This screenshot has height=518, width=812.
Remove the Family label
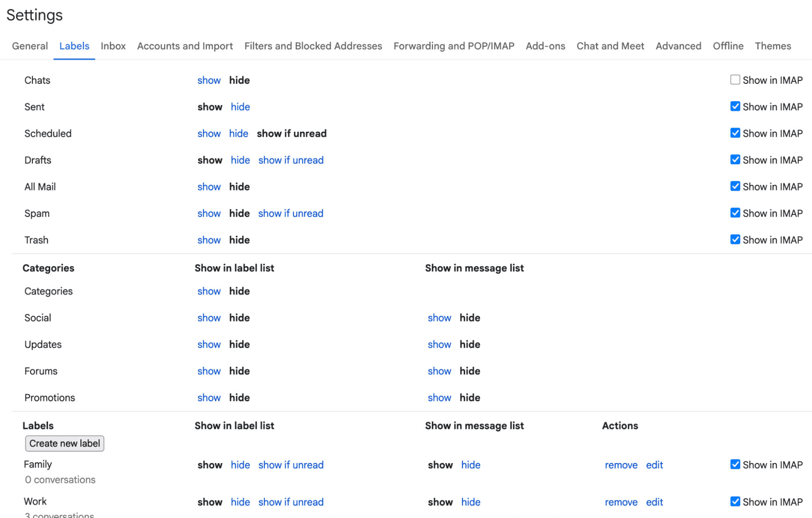pyautogui.click(x=621, y=464)
